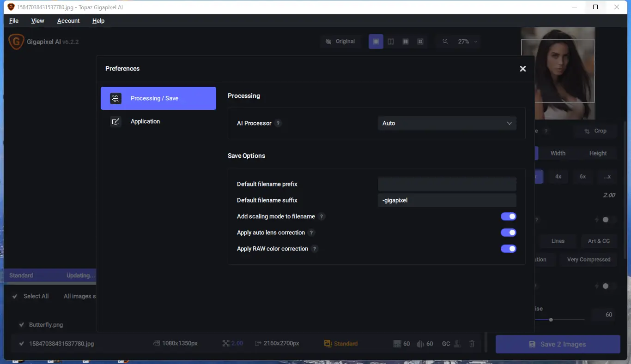Click the remove blur icon in the jpg row
The height and width of the screenshot is (364, 631).
420,344
